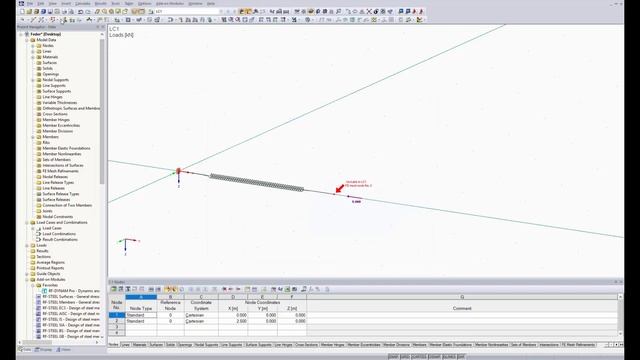The width and height of the screenshot is (640, 360).
Task: Expand the Materials folder in navigator
Action: (x=33, y=57)
